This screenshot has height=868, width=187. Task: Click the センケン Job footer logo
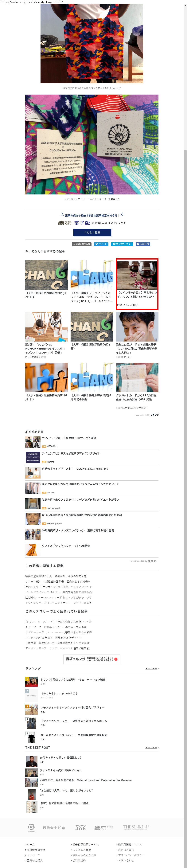[80, 827]
